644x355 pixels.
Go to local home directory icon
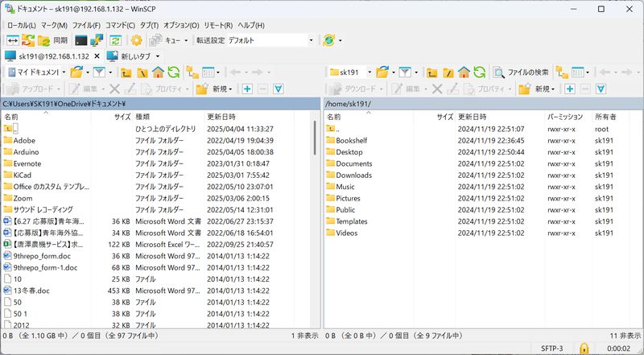[158, 72]
